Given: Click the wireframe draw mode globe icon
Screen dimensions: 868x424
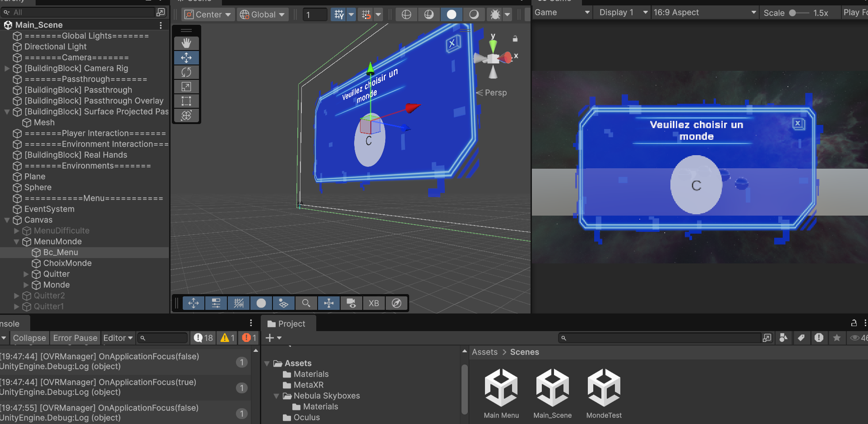Looking at the screenshot, I should 406,14.
